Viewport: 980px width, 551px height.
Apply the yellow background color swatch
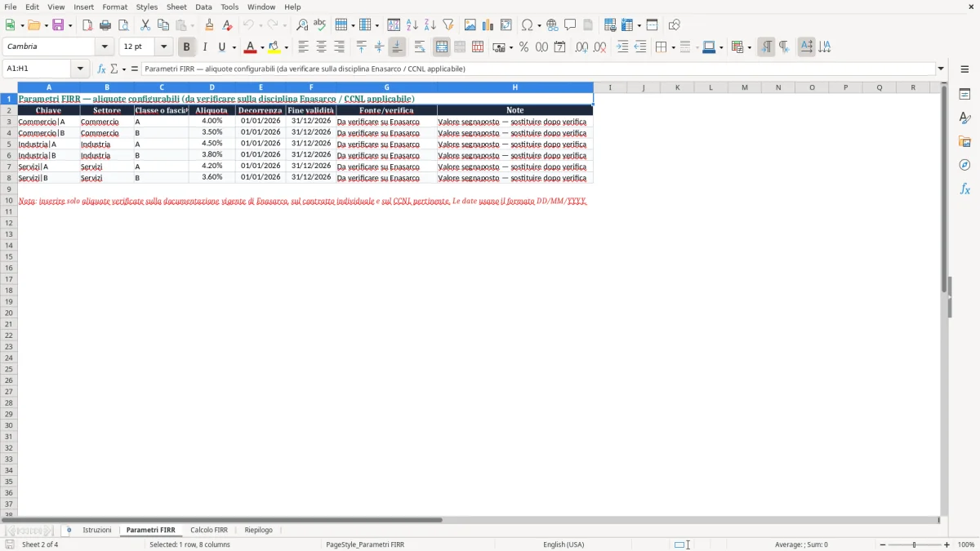coord(274,47)
